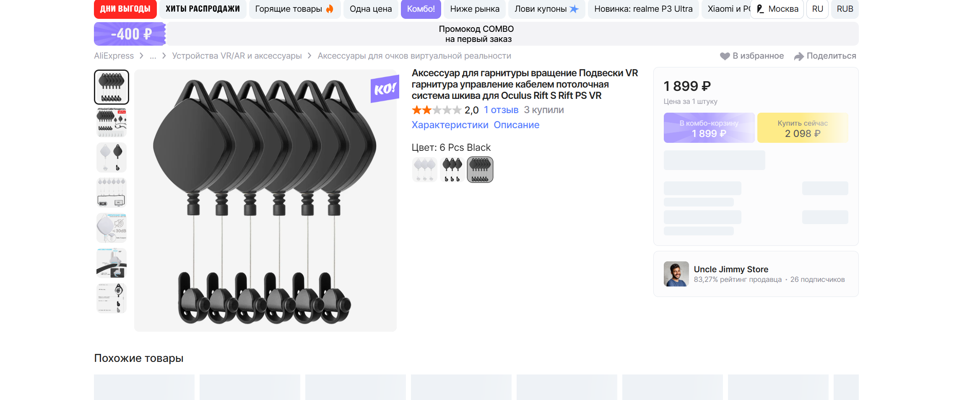Click Купить сейчас for 2 098 ₽
980x400 pixels.
coord(803,128)
